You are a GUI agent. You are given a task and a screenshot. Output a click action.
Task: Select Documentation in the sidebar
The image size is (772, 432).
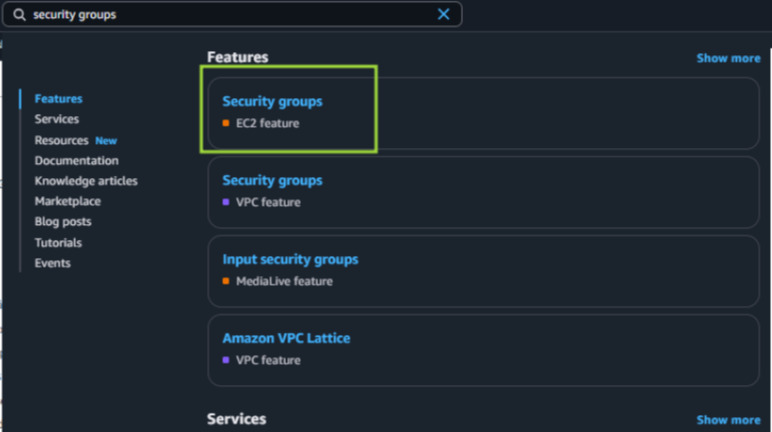(76, 161)
